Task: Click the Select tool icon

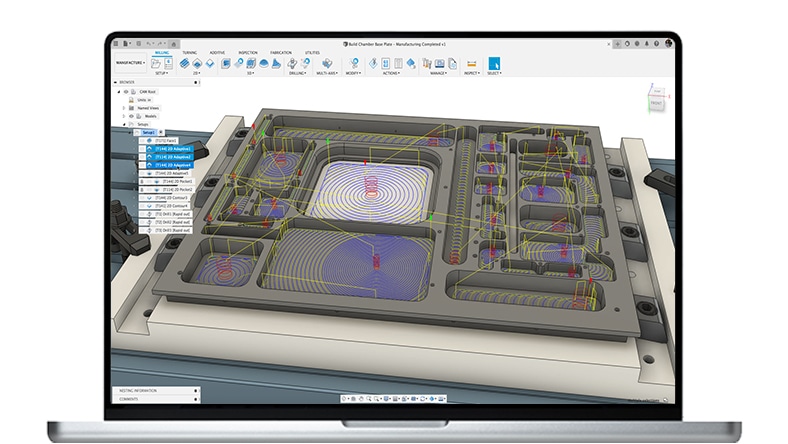Action: point(493,62)
